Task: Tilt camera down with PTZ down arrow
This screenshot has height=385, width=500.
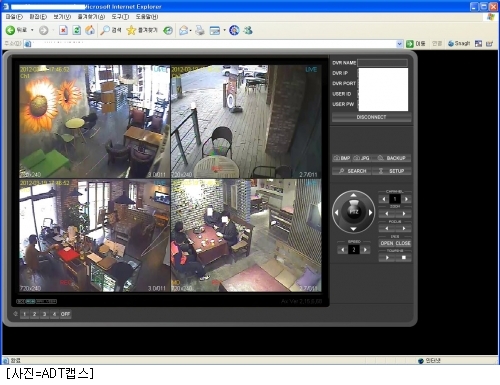Action: coord(353,229)
